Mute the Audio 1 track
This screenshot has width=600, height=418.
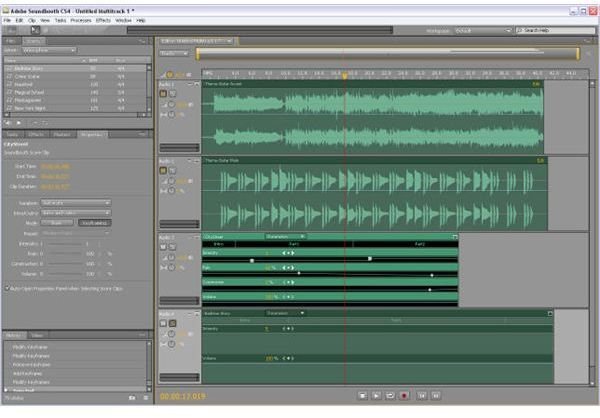(163, 93)
